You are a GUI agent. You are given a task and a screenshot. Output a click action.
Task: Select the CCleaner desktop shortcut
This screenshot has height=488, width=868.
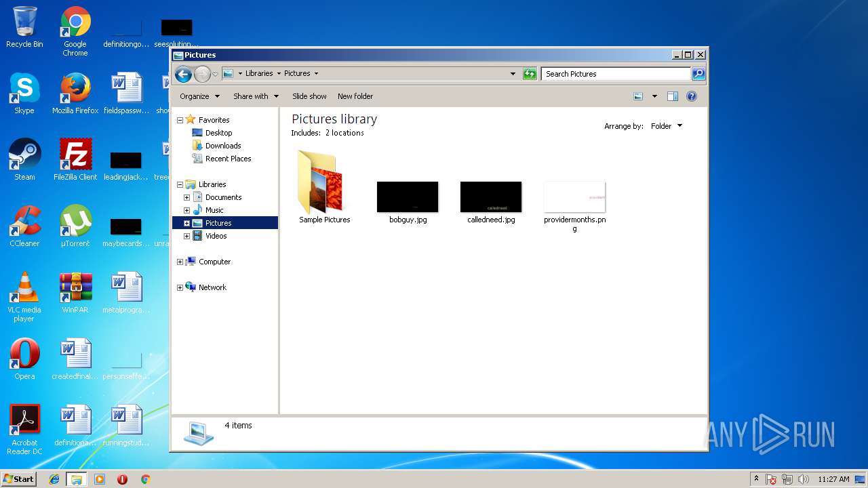[x=24, y=226]
